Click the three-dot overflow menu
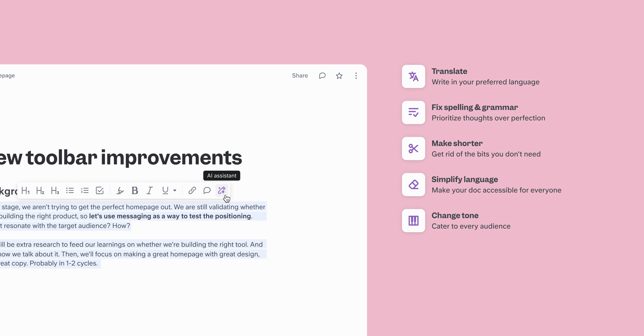This screenshot has width=644, height=336. 356,76
